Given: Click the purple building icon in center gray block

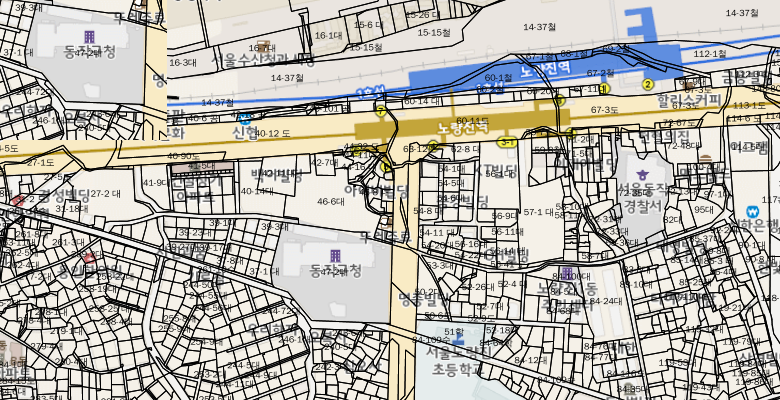Looking at the screenshot, I should coord(335,256).
